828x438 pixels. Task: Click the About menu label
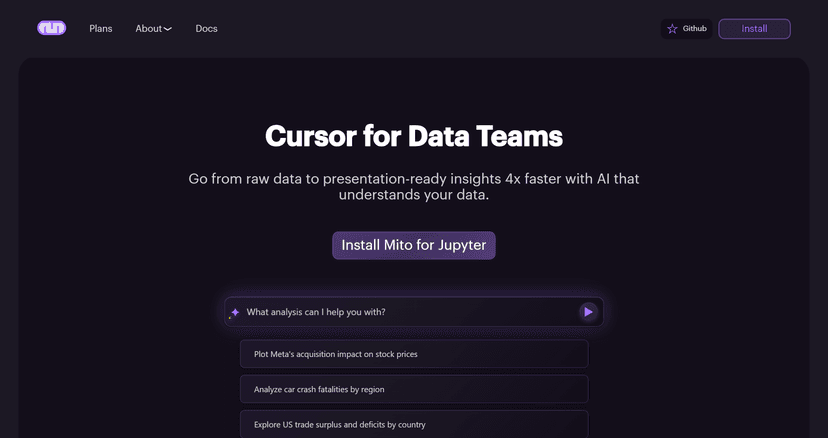pyautogui.click(x=149, y=29)
